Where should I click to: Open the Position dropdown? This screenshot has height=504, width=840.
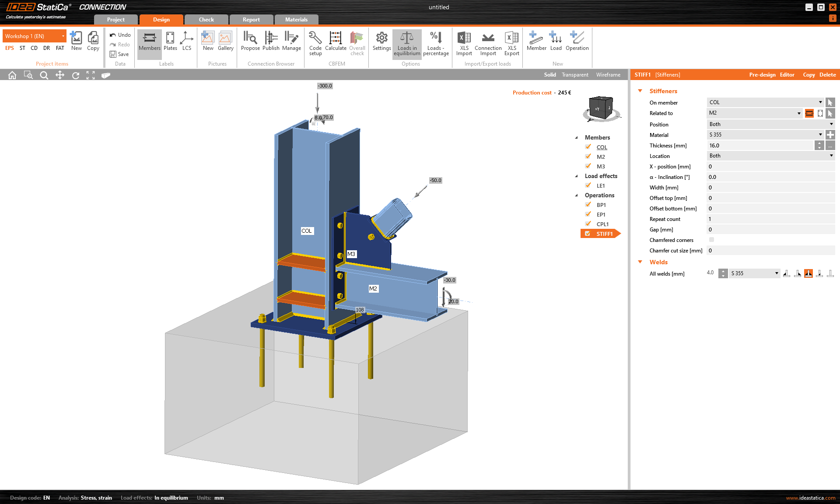point(770,124)
